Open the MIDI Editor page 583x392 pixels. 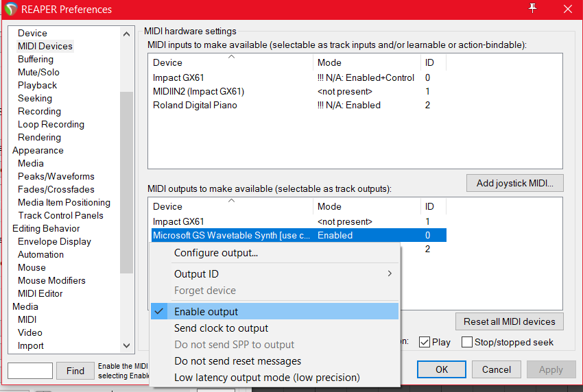tap(40, 293)
